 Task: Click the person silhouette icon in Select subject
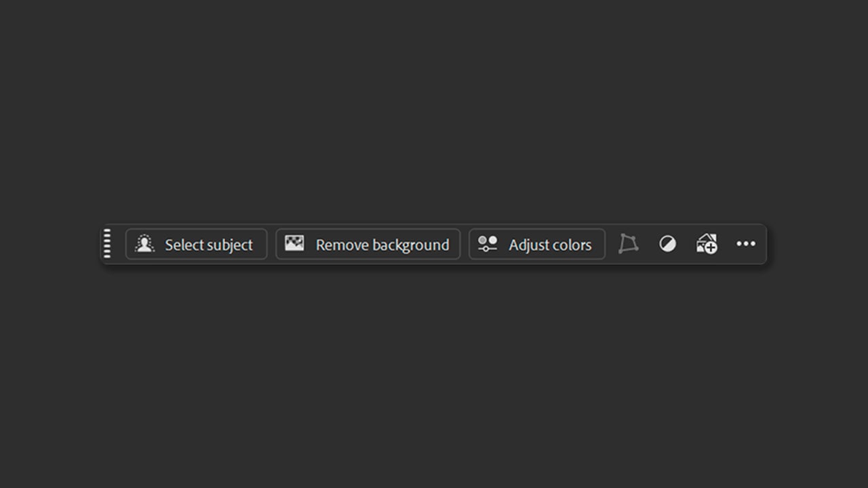(x=144, y=244)
